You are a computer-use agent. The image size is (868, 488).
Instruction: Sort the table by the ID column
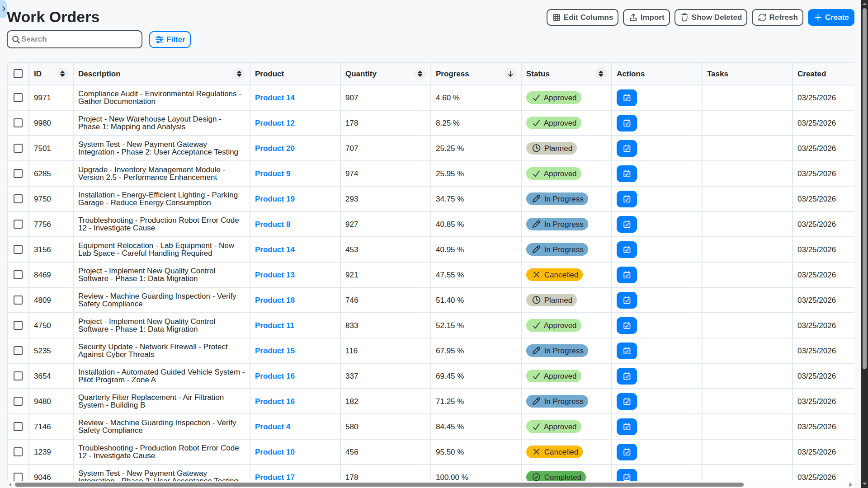pos(62,74)
